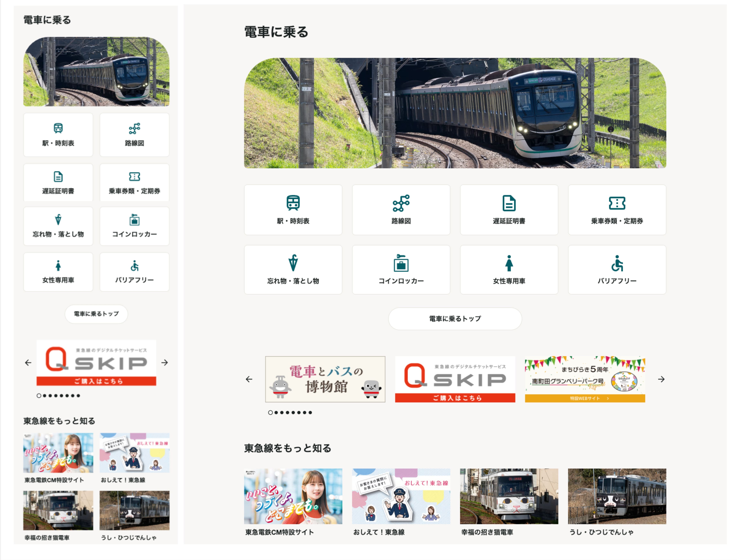Click the 電車に乗るトップ button
This screenshot has width=737, height=560.
(x=455, y=319)
